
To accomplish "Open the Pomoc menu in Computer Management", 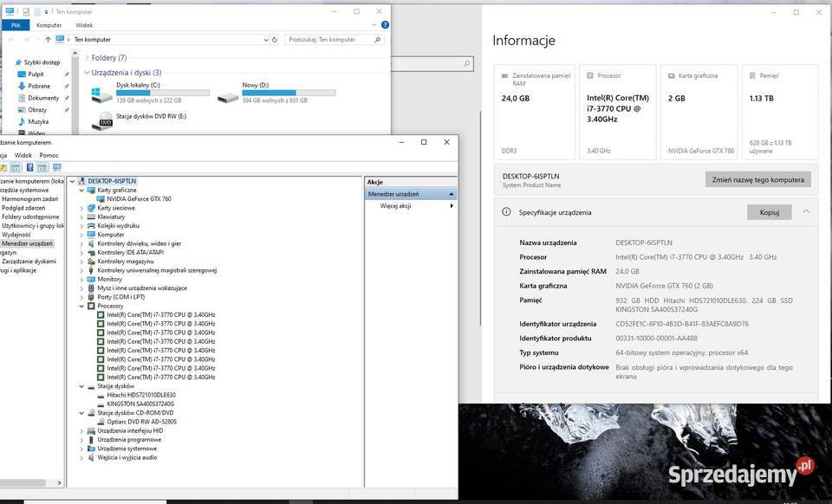I will coord(49,155).
